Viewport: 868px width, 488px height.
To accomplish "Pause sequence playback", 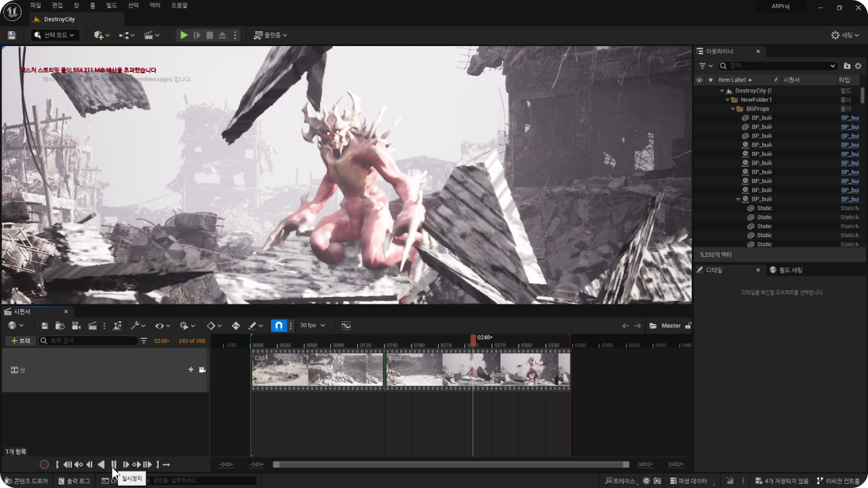I will 114,464.
